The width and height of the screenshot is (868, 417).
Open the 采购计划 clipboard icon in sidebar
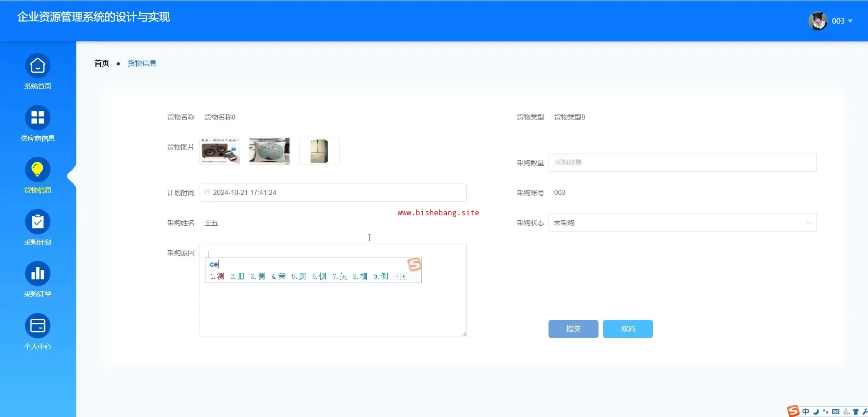click(x=38, y=222)
